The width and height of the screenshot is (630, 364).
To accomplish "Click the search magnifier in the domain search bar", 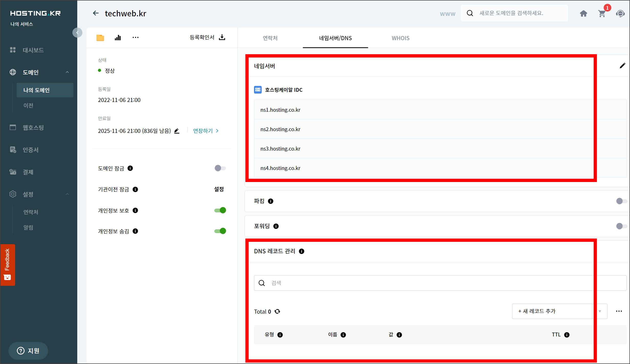I will 470,13.
